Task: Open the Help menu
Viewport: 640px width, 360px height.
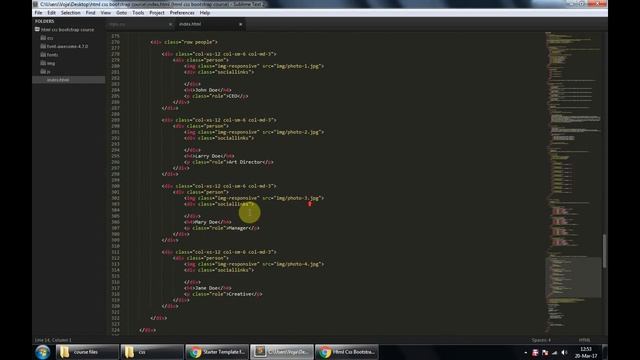Action: [204, 13]
